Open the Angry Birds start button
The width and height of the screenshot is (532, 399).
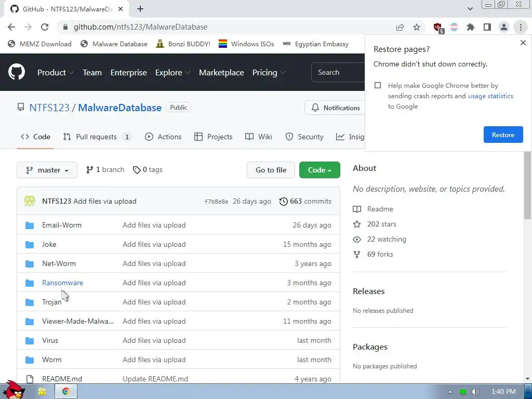(14, 390)
